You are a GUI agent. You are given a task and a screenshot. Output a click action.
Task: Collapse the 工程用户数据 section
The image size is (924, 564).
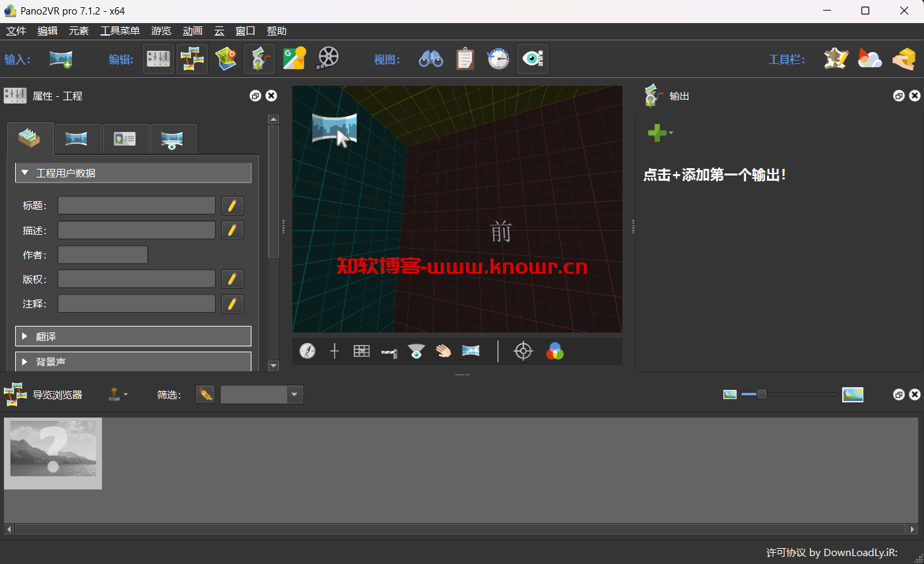133,173
